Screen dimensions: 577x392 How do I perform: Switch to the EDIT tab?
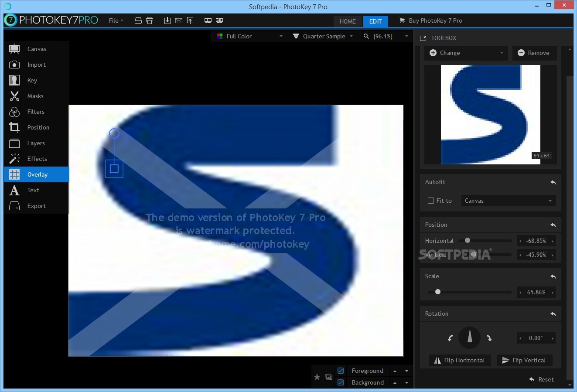(x=376, y=21)
